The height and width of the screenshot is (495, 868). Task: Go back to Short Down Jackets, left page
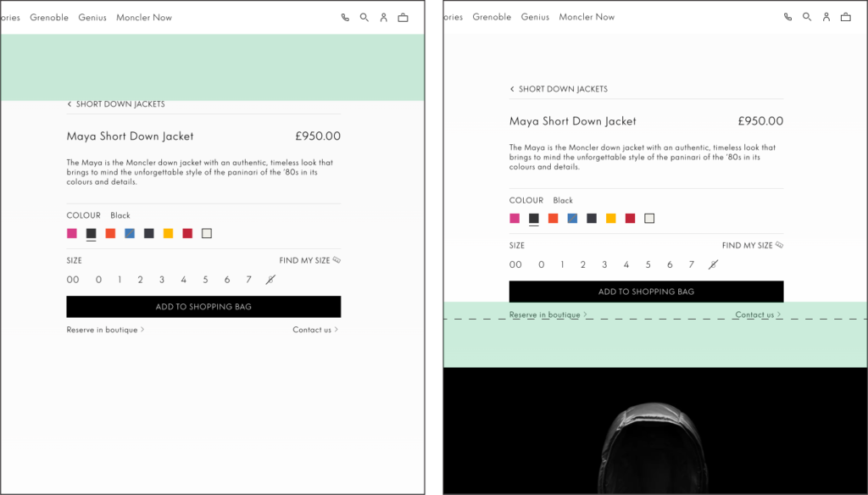click(115, 104)
